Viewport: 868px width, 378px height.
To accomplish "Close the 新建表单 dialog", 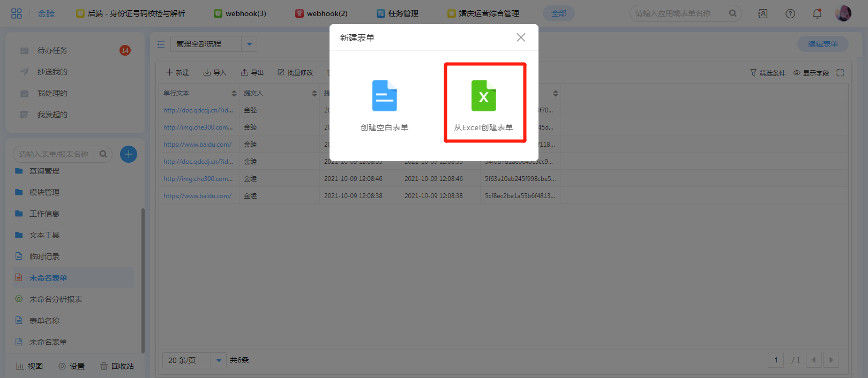I will click(x=520, y=37).
